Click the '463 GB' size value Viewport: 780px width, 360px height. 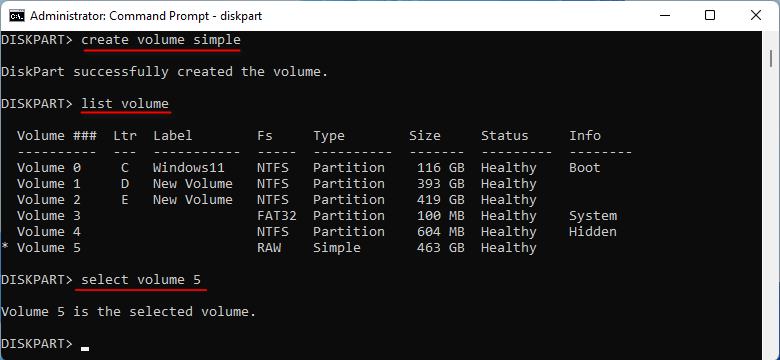441,248
